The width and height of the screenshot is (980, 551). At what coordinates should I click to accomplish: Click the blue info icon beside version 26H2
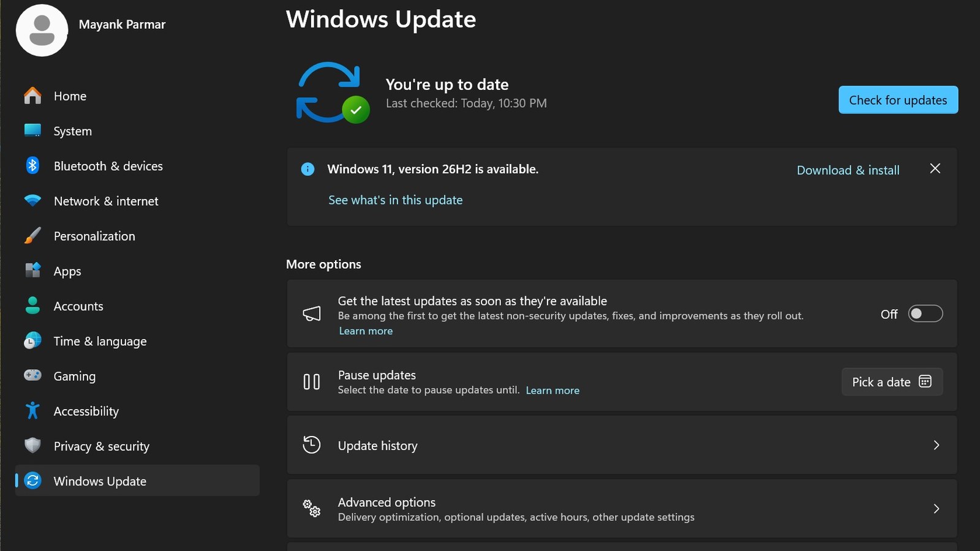tap(307, 169)
